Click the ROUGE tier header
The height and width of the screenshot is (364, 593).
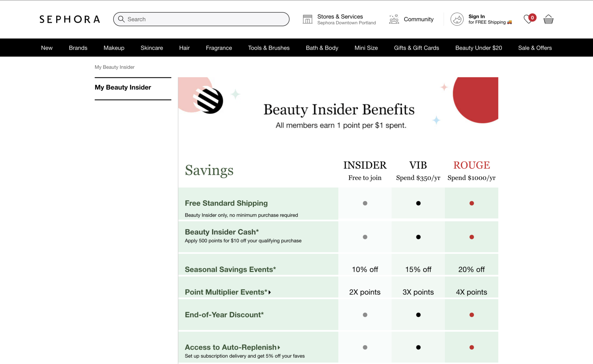472,165
